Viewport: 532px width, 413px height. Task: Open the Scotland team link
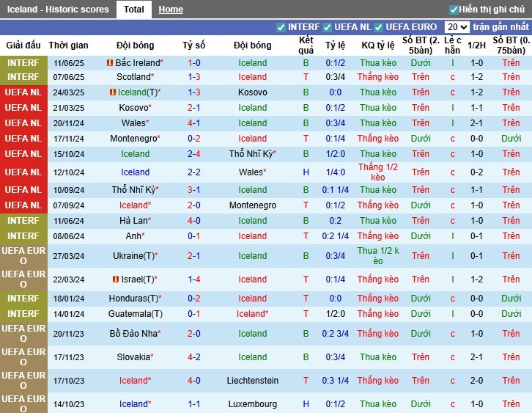[134, 77]
